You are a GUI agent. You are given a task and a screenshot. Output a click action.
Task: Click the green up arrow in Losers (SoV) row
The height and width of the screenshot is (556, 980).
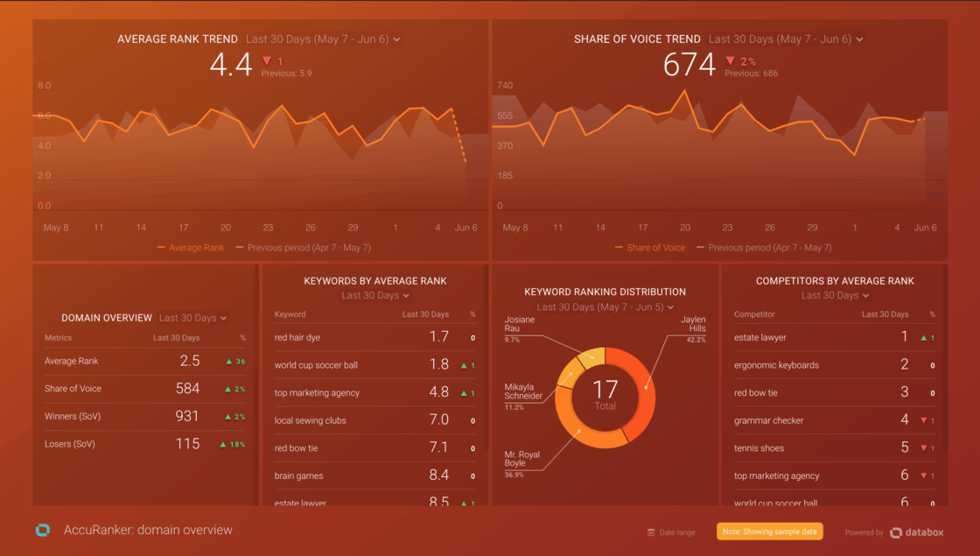(224, 445)
